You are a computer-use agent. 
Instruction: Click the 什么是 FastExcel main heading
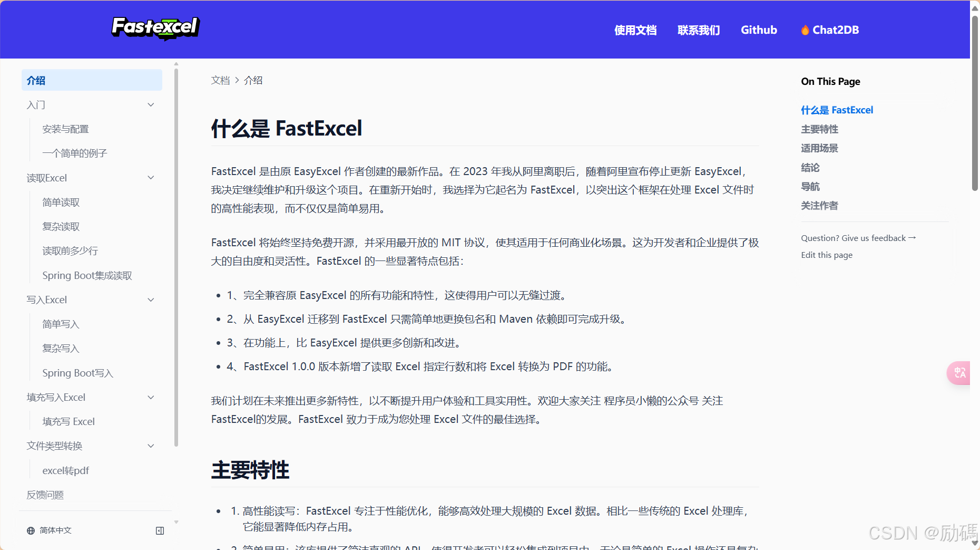point(287,128)
